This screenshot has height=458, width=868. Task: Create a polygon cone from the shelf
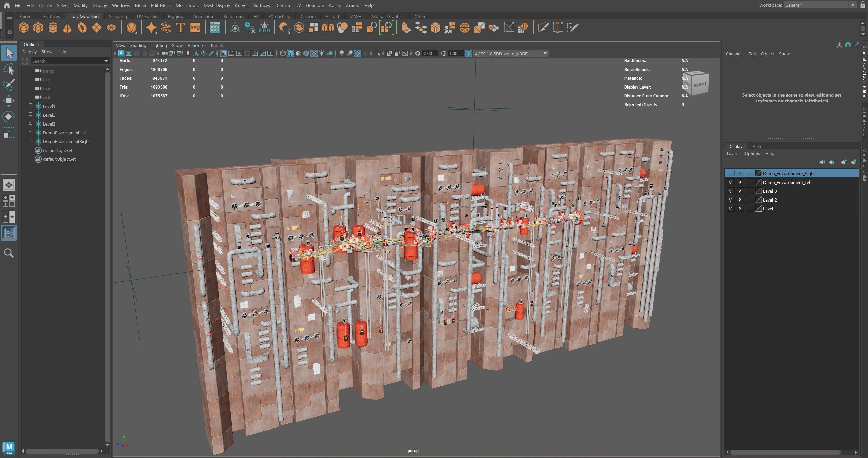pos(67,27)
